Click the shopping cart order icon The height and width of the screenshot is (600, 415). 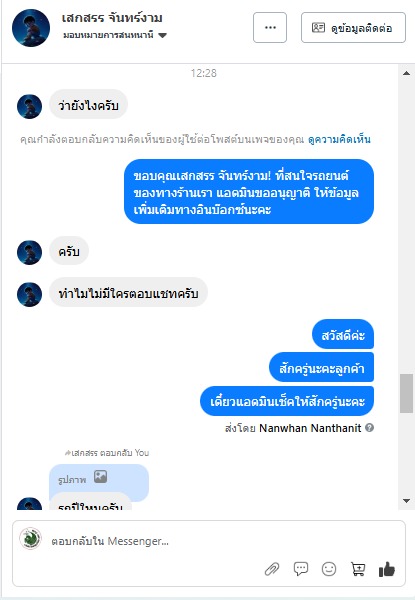tap(358, 569)
